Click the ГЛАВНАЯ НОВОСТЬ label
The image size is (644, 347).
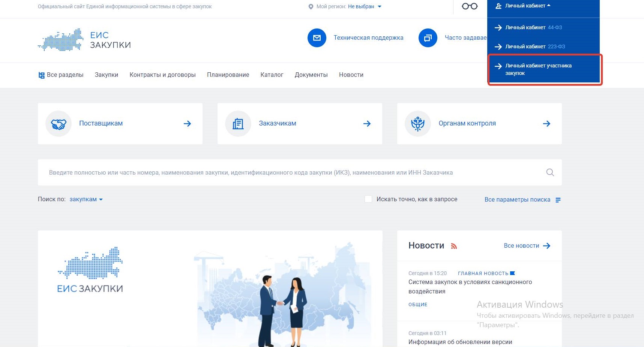[483, 274]
